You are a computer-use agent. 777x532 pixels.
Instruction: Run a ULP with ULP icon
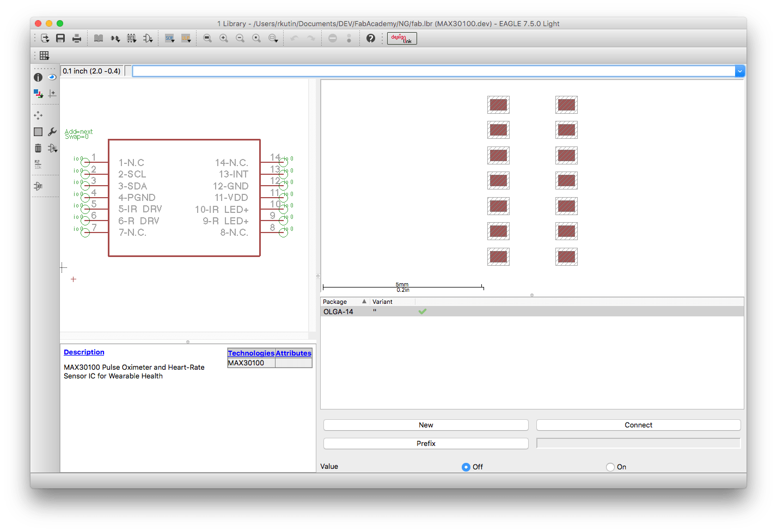pos(186,38)
